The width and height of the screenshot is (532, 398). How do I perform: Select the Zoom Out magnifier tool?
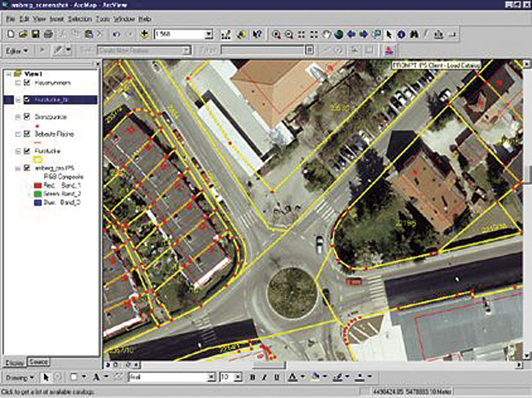(x=289, y=35)
